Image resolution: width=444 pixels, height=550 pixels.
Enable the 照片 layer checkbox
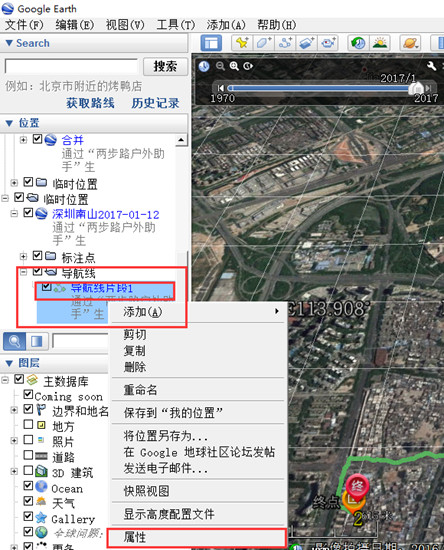click(x=28, y=440)
